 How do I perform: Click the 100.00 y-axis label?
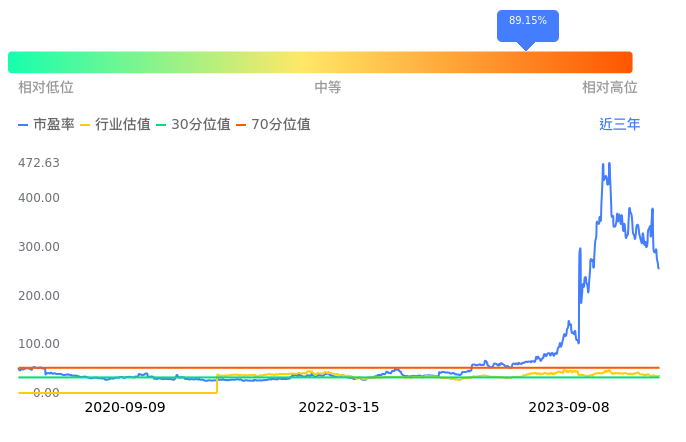click(39, 344)
